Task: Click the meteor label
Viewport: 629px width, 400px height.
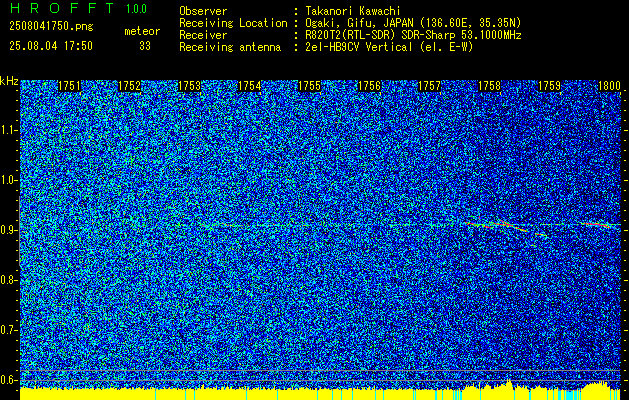Action: pyautogui.click(x=142, y=31)
